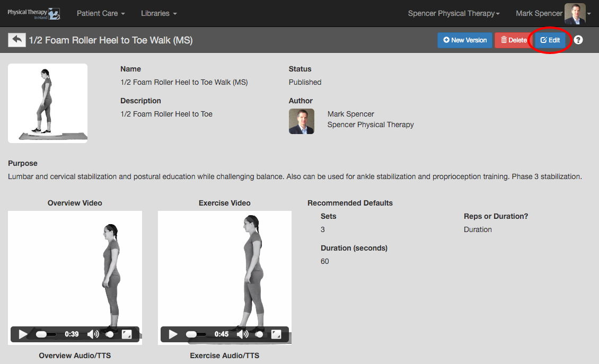Mute the Overview Video speaker icon
This screenshot has height=364, width=599.
[93, 334]
